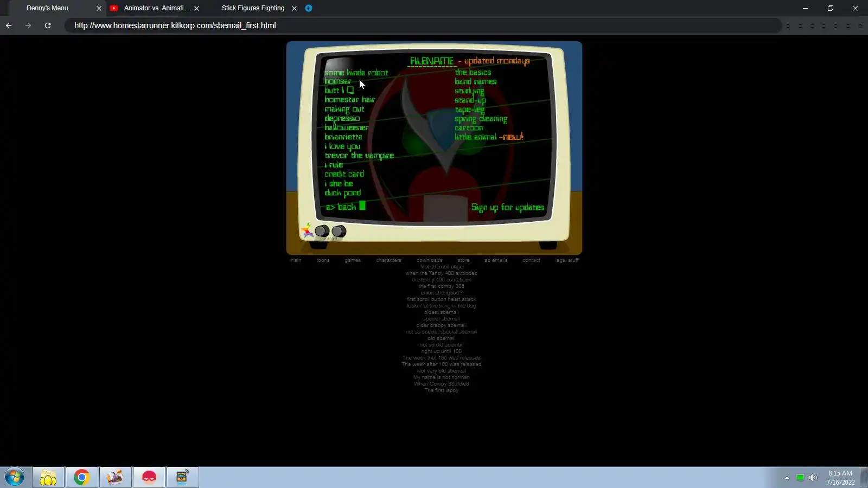Click the colorful star icon on the TV
868x488 pixels.
307,230
